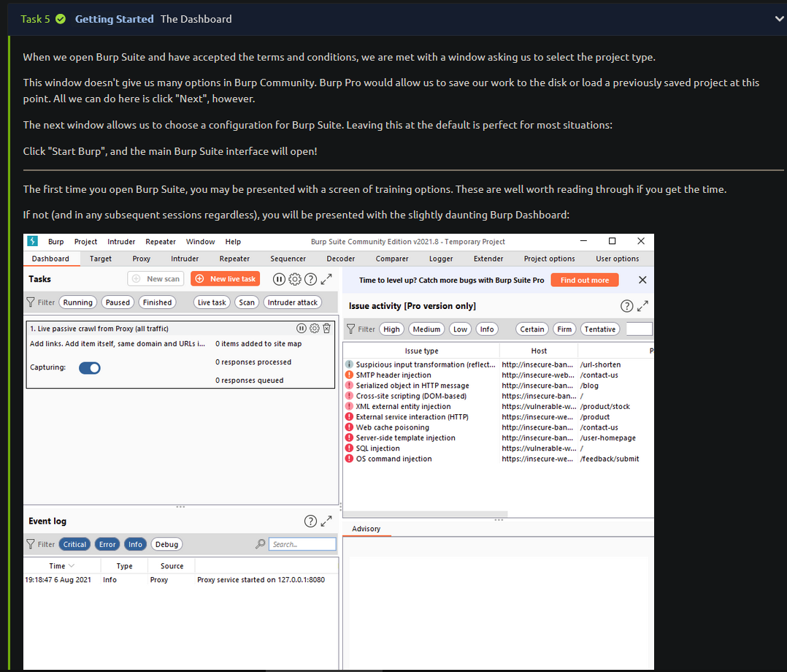Screen dimensions: 787x672
Task: Toggle the Tentative confidence filter
Action: click(600, 329)
